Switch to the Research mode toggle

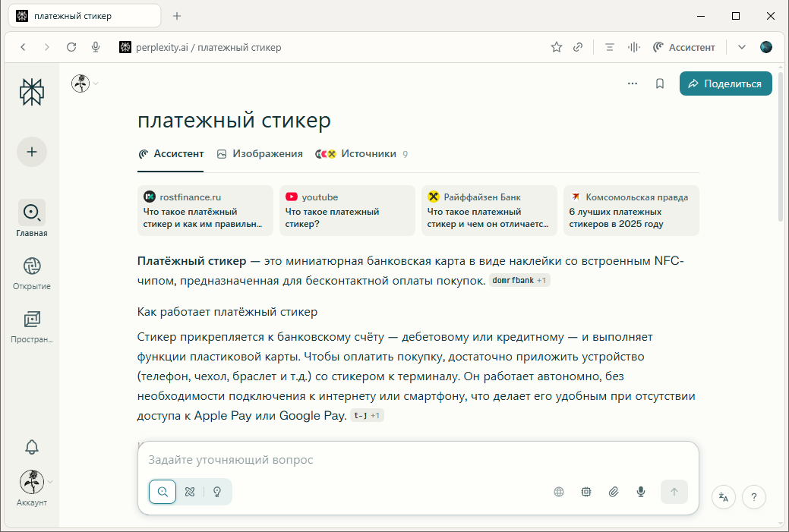(x=190, y=492)
